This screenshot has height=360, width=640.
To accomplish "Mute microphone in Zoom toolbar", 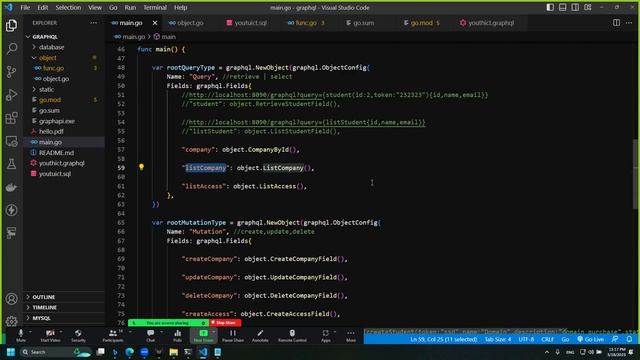I will [20, 336].
